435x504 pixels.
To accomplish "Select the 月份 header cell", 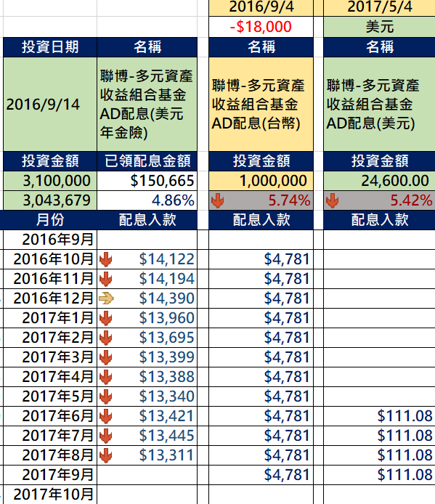I will [50, 220].
